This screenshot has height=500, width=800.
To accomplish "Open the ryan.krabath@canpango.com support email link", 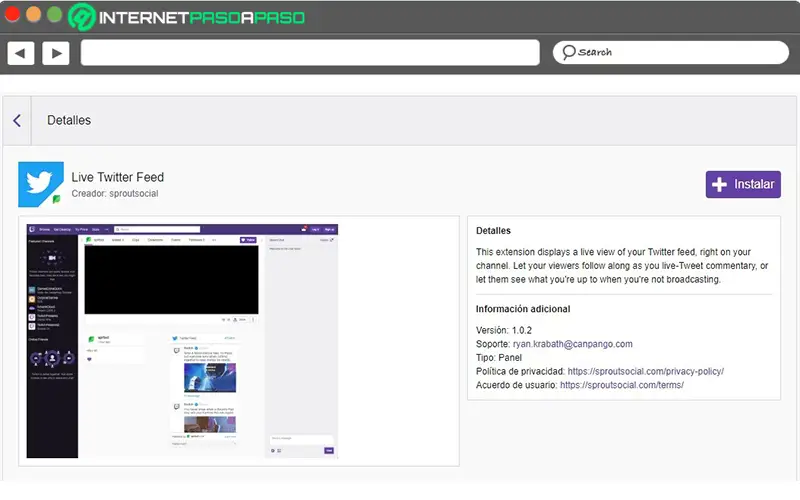I will [572, 344].
